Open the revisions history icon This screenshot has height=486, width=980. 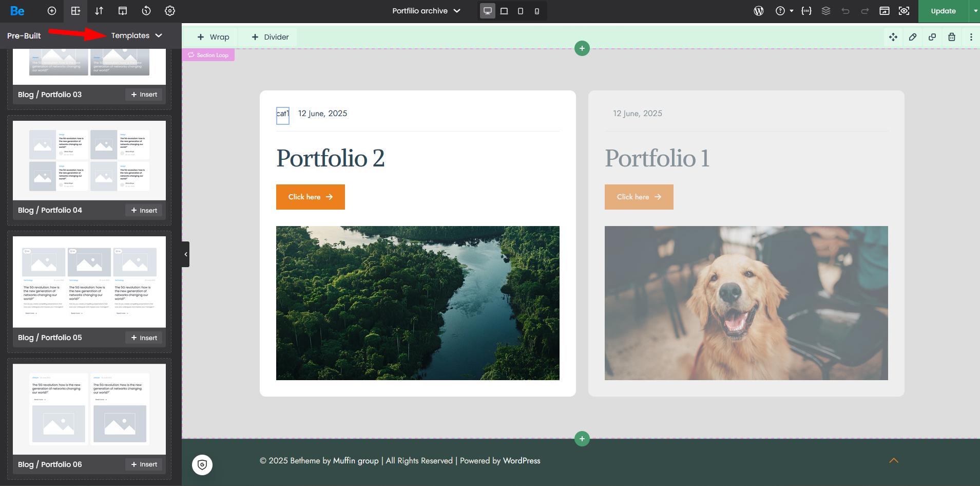tap(146, 11)
